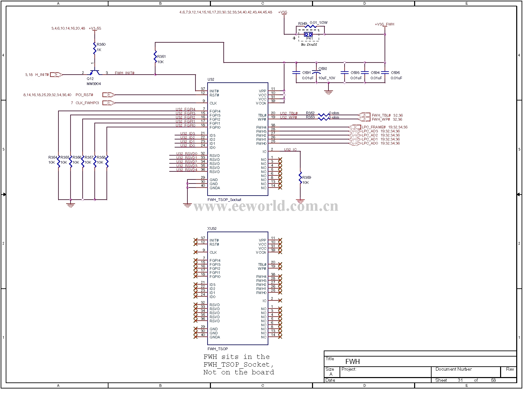
Task: Click the FWH_WP# signal label
Action: click(x=381, y=119)
